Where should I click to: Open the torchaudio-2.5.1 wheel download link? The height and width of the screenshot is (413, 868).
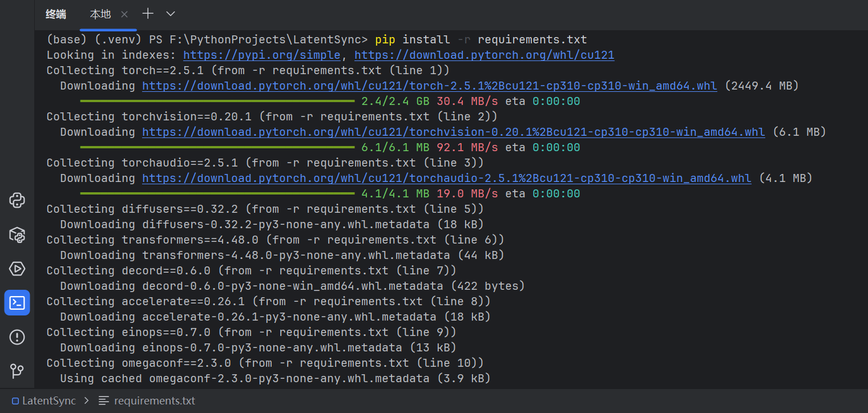tap(447, 179)
